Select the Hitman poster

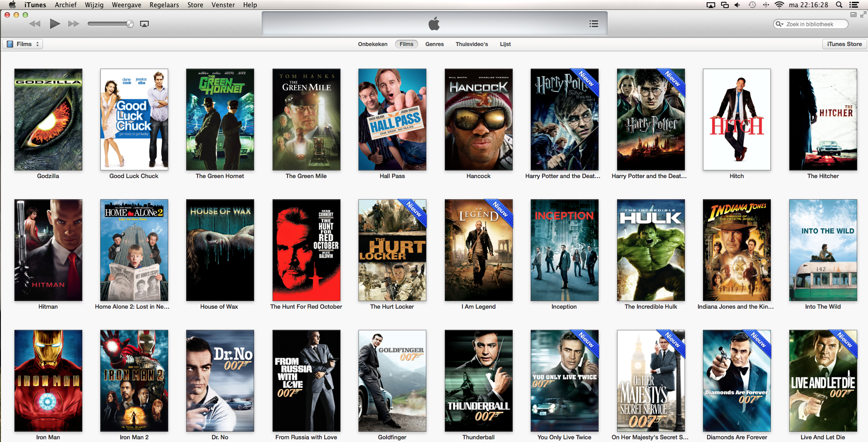pos(48,250)
